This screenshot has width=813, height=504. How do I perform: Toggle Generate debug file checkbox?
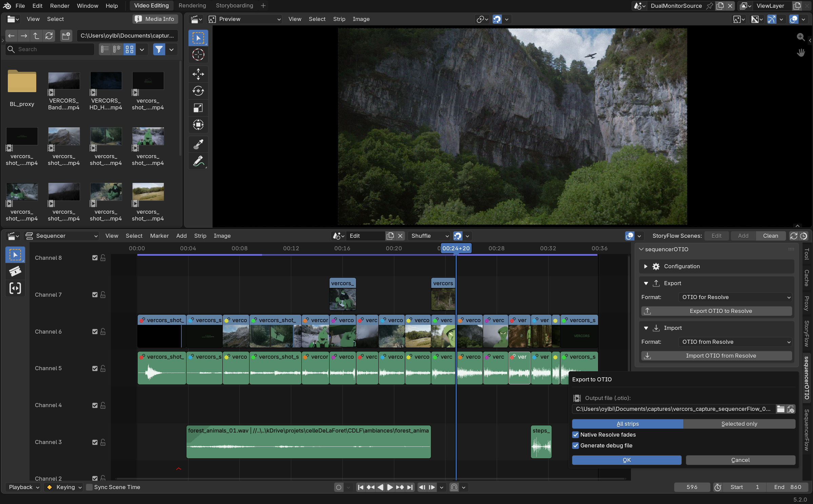575,445
